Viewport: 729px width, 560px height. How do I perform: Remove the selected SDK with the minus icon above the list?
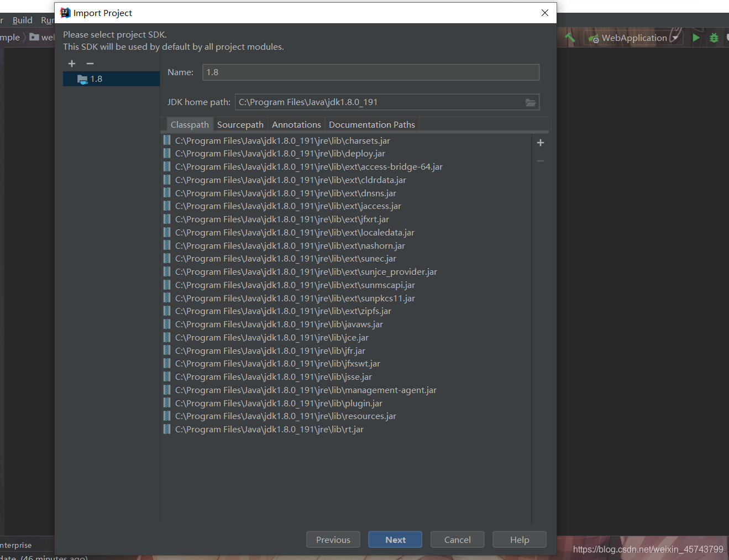[90, 64]
